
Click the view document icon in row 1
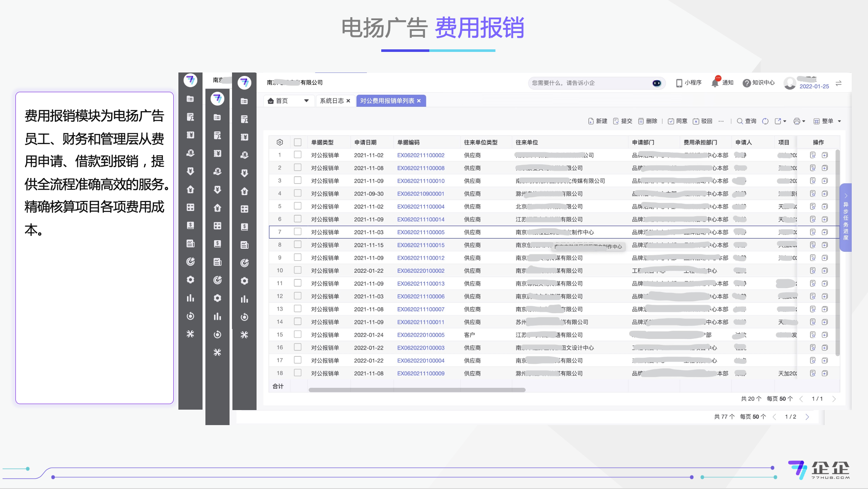[x=812, y=155]
